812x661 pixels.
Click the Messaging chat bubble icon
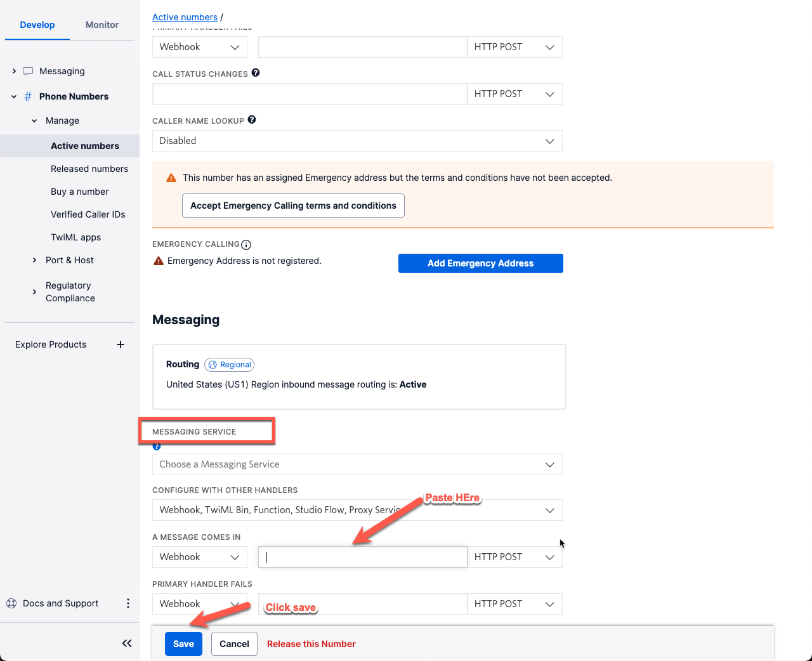coord(28,71)
